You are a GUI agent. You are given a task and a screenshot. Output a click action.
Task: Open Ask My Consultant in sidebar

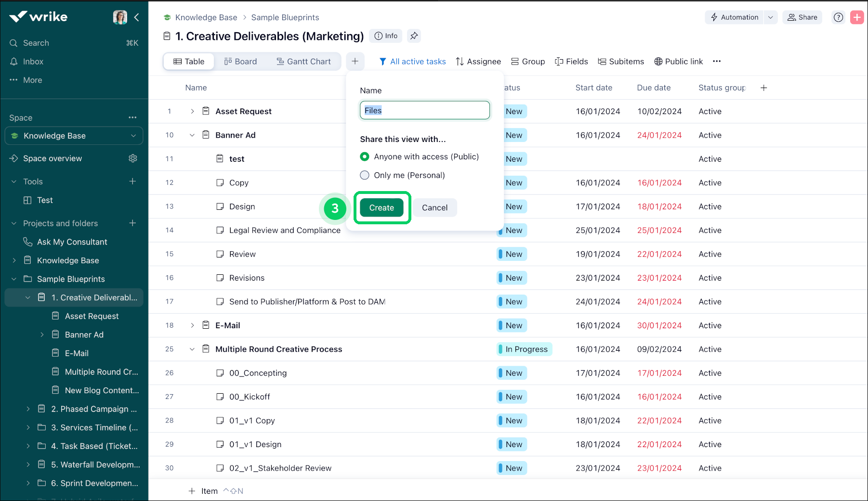tap(72, 242)
